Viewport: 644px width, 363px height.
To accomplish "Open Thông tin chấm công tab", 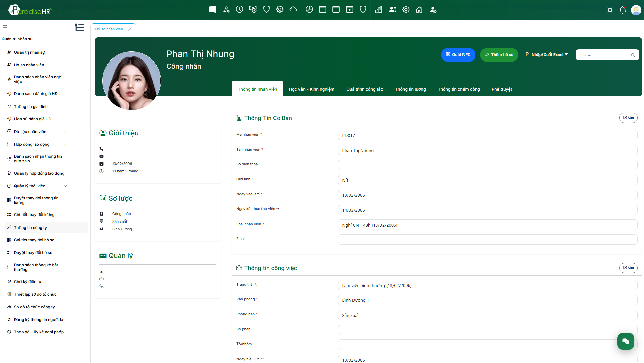I will (459, 89).
